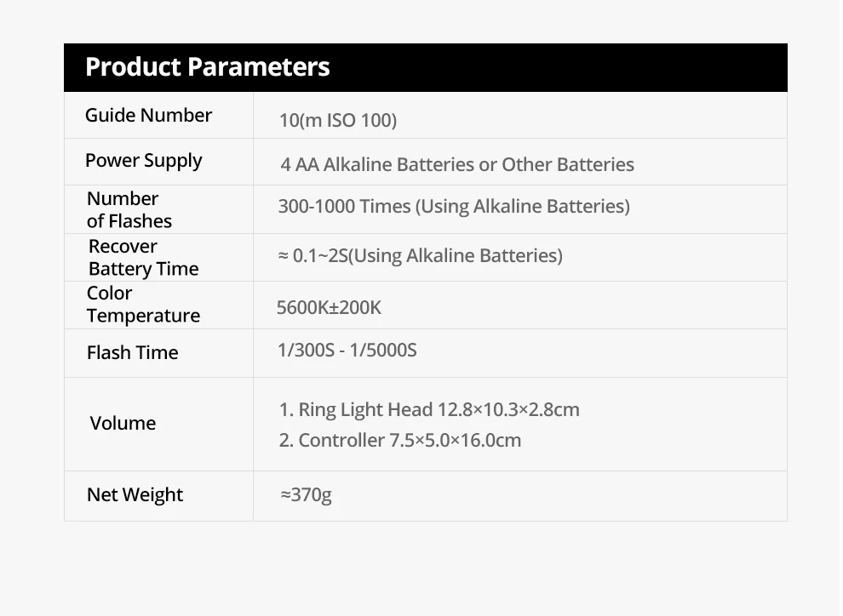Click the 1/300S - 1/5000S value
The width and height of the screenshot is (843, 616).
coord(347,351)
